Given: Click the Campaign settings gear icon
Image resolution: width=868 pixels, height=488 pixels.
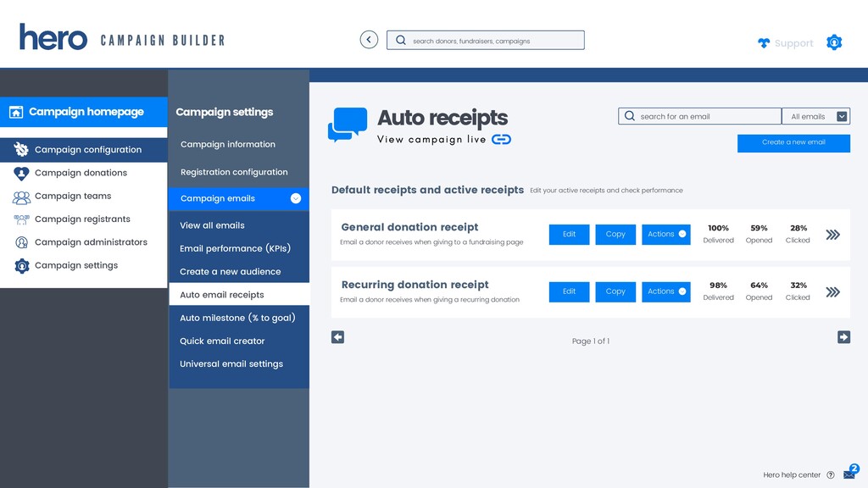Looking at the screenshot, I should [x=21, y=265].
